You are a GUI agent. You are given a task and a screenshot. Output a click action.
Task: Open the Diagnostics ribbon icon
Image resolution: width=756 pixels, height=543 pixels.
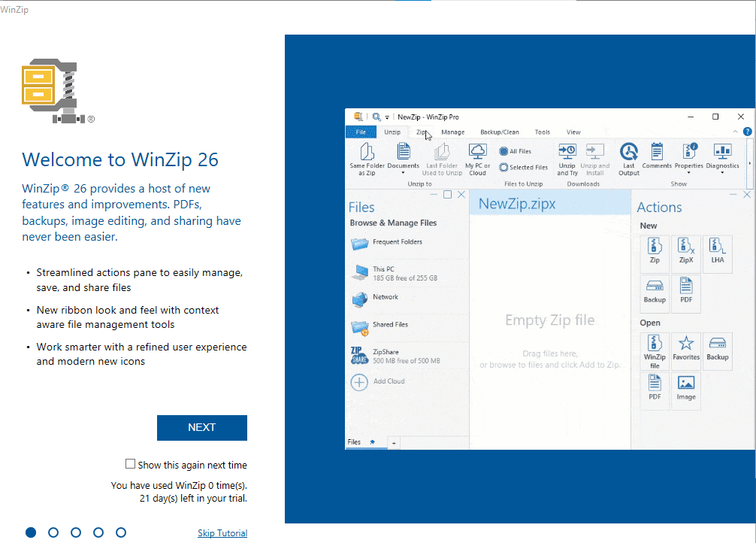(722, 152)
